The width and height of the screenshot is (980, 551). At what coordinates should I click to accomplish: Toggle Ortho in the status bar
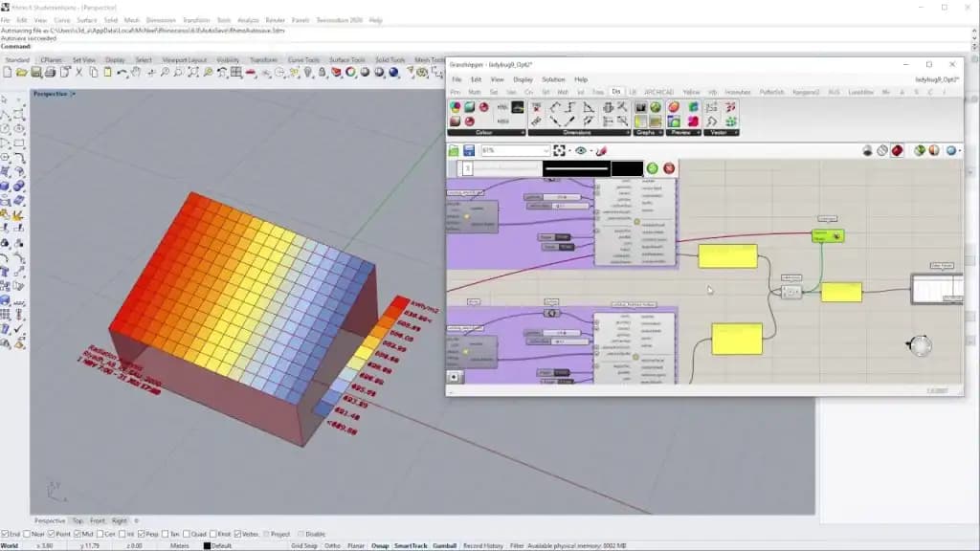(x=332, y=545)
